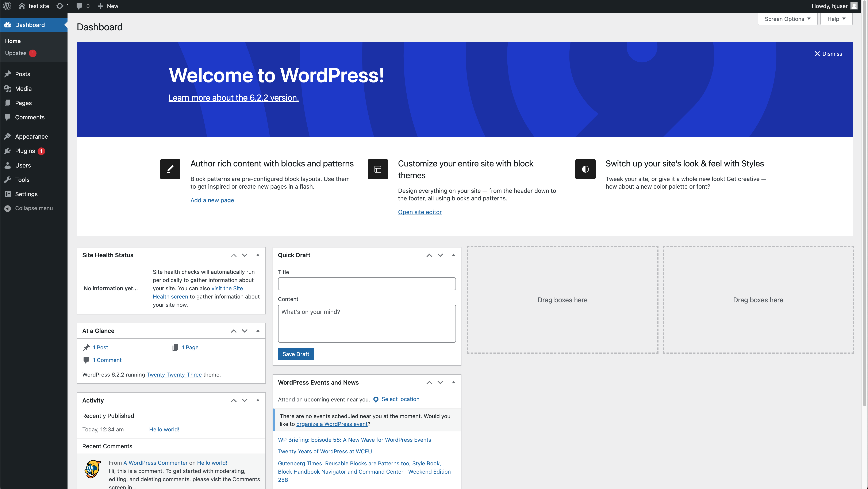Open the updates icon in the admin bar

[x=60, y=6]
